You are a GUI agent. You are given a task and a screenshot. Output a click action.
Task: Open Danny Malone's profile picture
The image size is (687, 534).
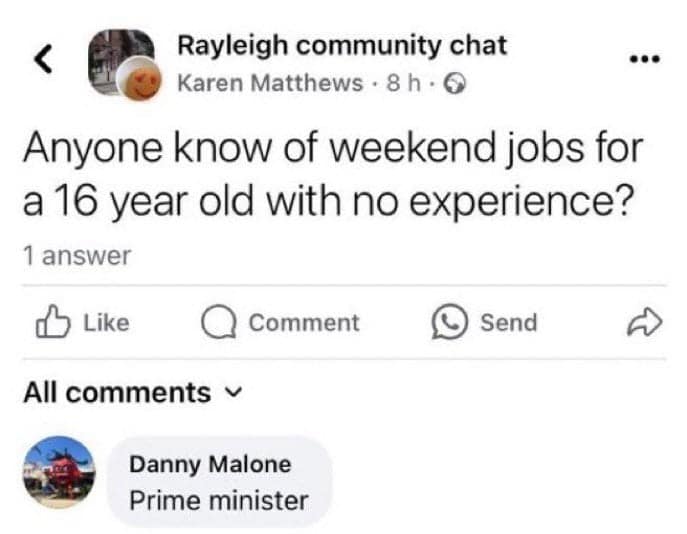pyautogui.click(x=60, y=471)
